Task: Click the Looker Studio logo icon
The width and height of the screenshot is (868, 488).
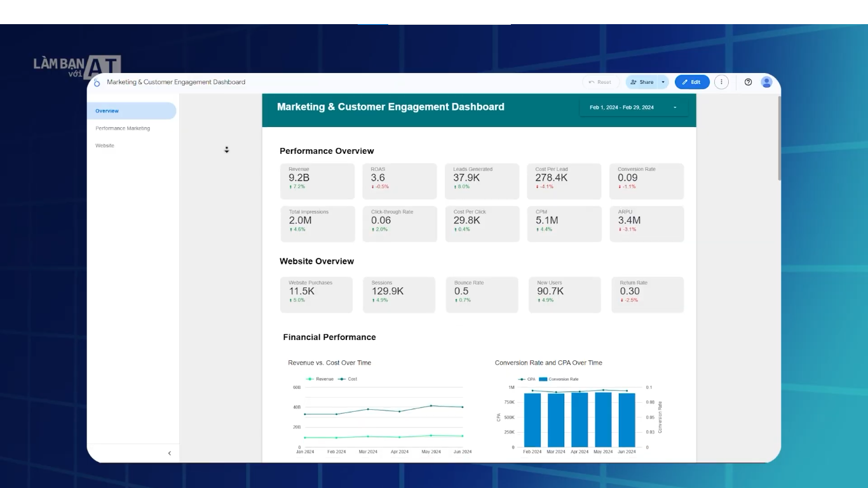Action: pyautogui.click(x=97, y=83)
